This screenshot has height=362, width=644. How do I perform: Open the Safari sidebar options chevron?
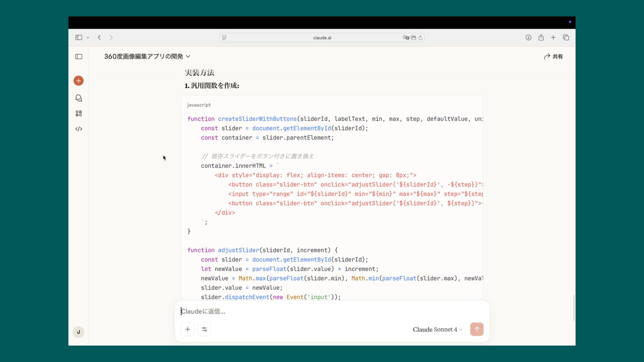(88, 38)
